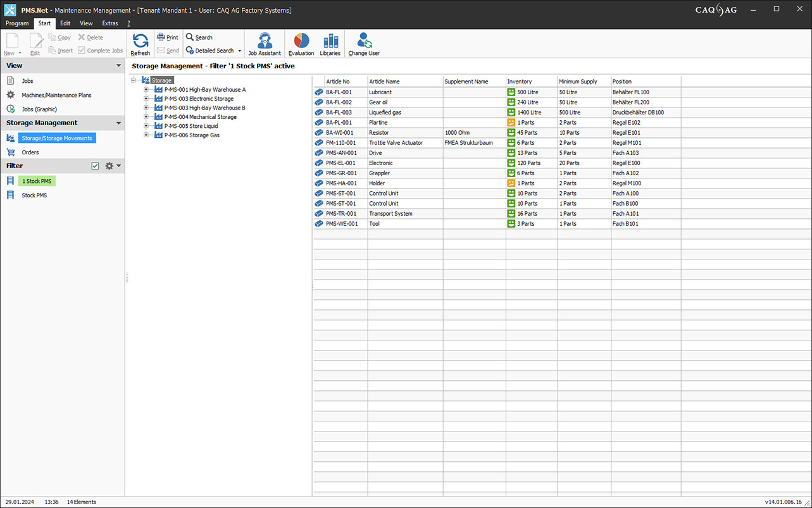The image size is (812, 508).
Task: Click the Send envelope icon
Action: click(161, 51)
